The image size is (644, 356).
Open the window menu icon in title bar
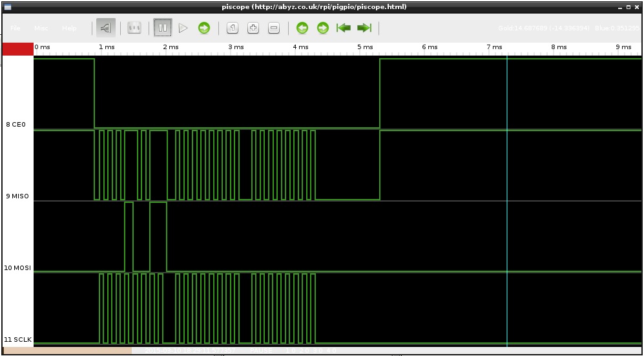point(7,7)
